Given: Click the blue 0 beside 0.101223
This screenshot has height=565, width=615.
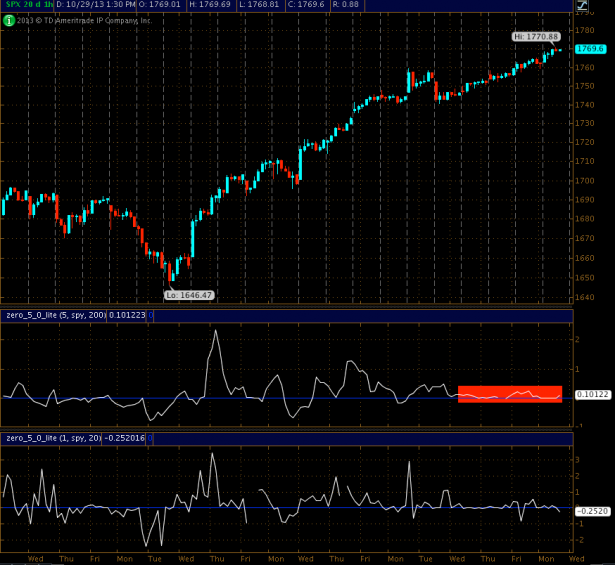Looking at the screenshot, I should (150, 315).
